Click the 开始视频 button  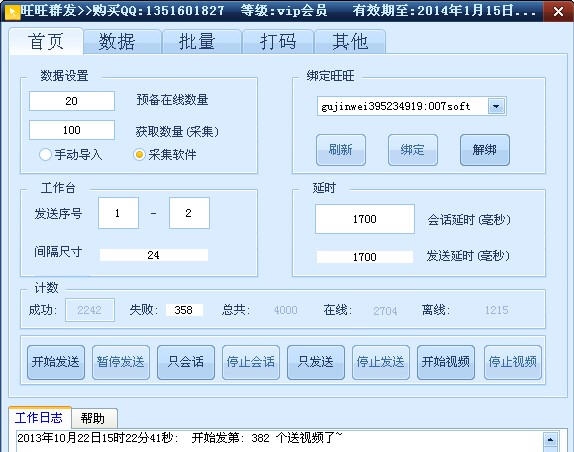(446, 362)
